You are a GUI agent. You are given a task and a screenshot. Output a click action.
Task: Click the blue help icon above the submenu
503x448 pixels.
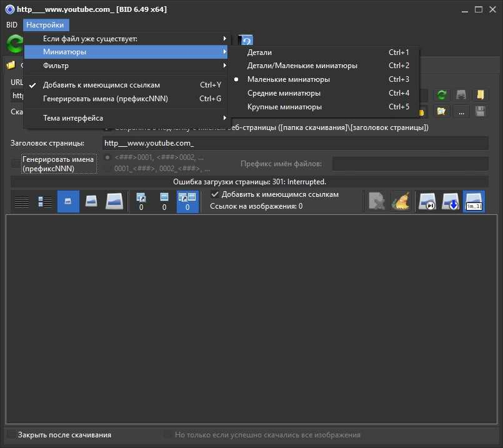coord(246,41)
